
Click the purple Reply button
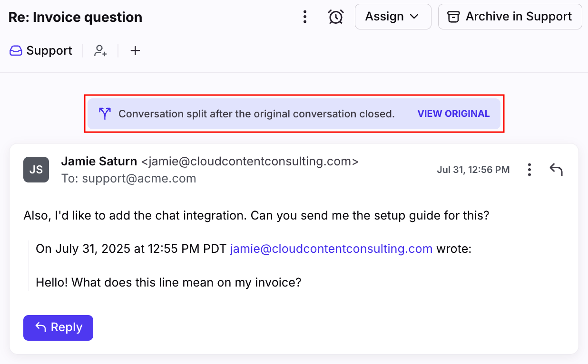pyautogui.click(x=58, y=328)
